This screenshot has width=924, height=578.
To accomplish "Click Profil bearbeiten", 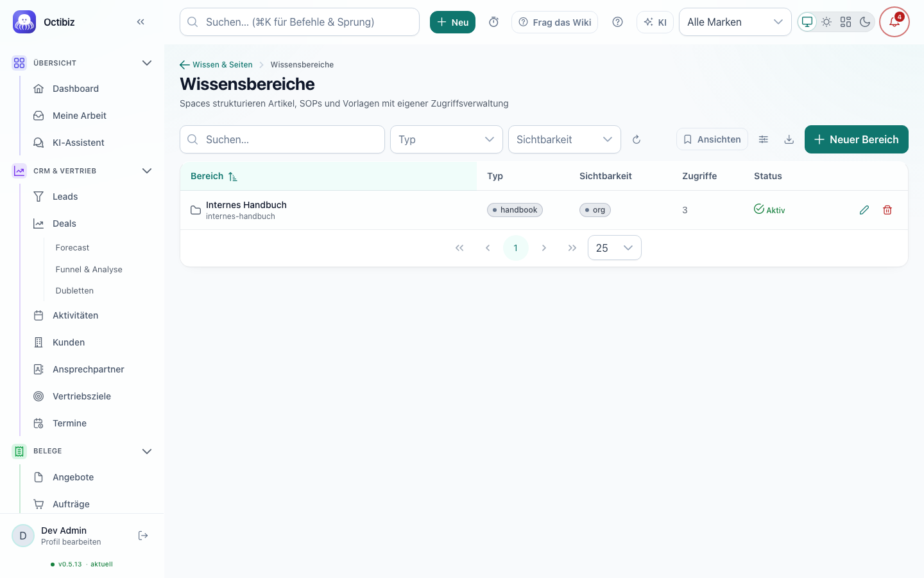I will coord(71,542).
